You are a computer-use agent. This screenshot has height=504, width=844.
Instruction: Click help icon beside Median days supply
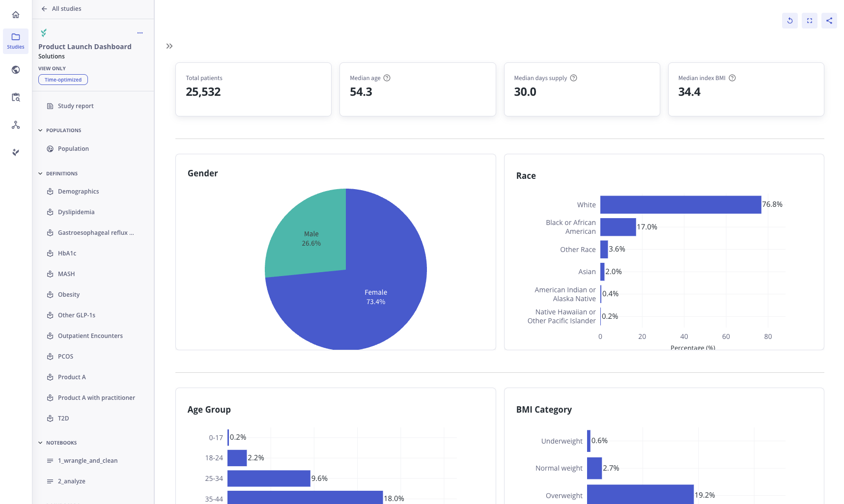[573, 78]
